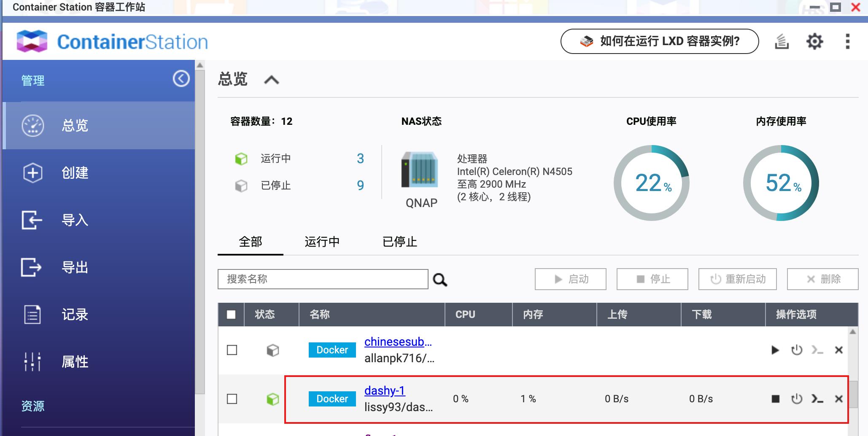Screen dimensions: 868x436
Task: Open Container Station settings gear
Action: pyautogui.click(x=815, y=41)
